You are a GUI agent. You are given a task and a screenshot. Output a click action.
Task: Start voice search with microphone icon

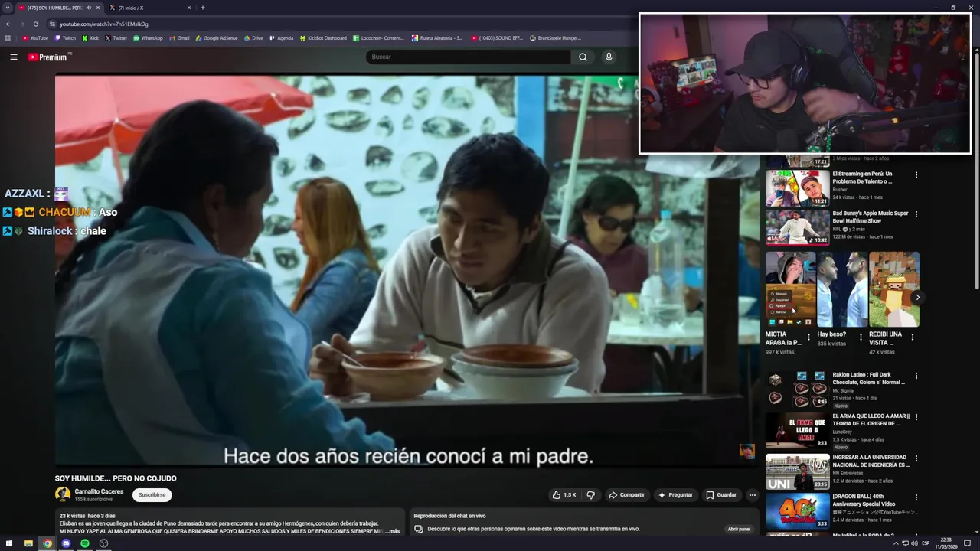click(x=609, y=57)
